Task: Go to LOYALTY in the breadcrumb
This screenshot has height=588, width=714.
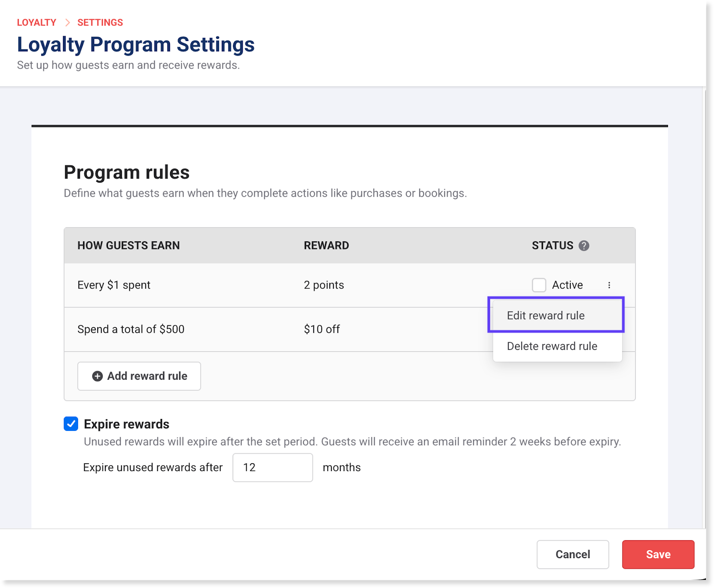Action: point(37,22)
